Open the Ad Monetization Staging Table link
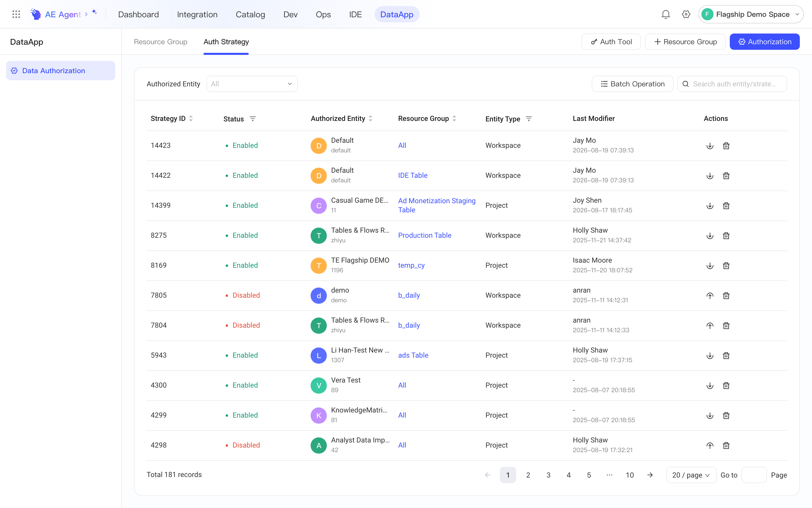The height and width of the screenshot is (508, 812). (436, 205)
